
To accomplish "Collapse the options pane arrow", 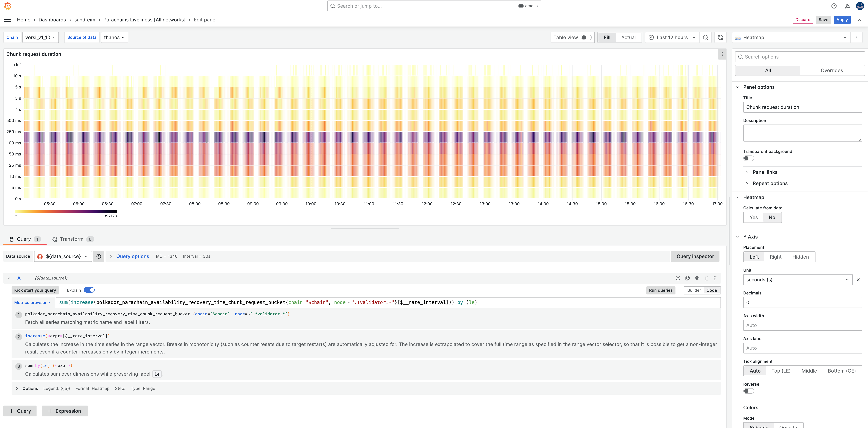I will pyautogui.click(x=856, y=37).
